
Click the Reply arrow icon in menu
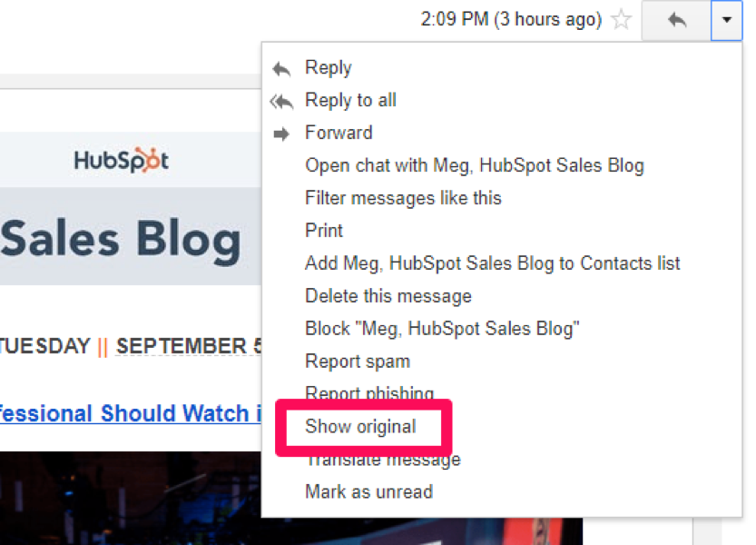[281, 69]
